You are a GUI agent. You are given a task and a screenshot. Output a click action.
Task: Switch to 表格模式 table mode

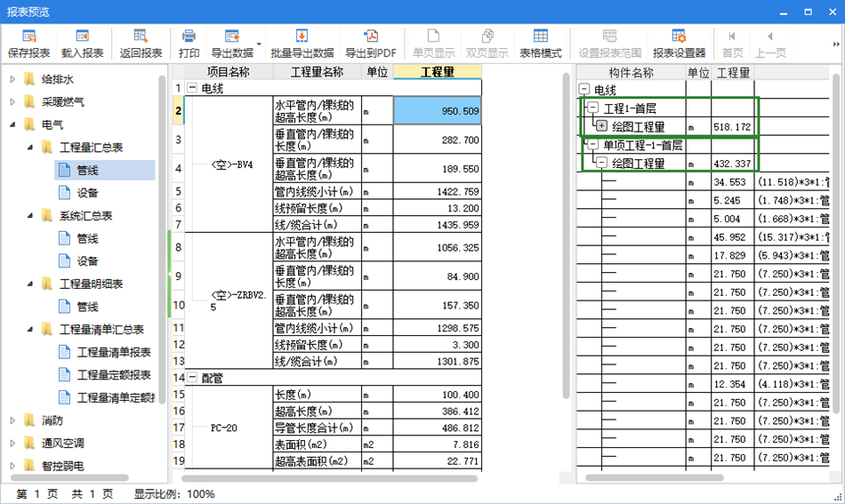pyautogui.click(x=540, y=36)
